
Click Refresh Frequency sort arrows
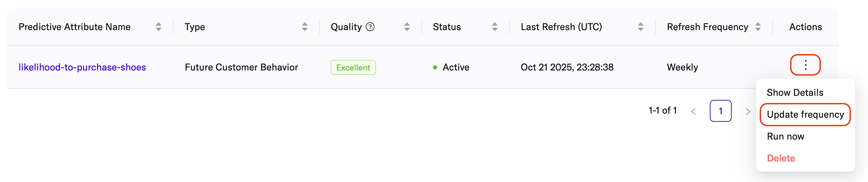758,27
